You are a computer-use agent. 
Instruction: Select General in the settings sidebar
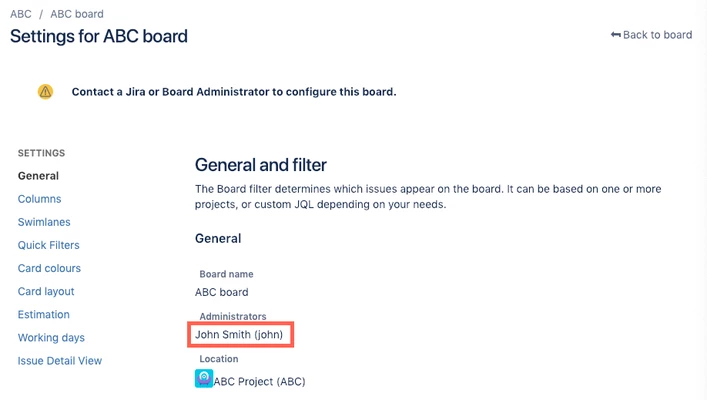click(38, 176)
